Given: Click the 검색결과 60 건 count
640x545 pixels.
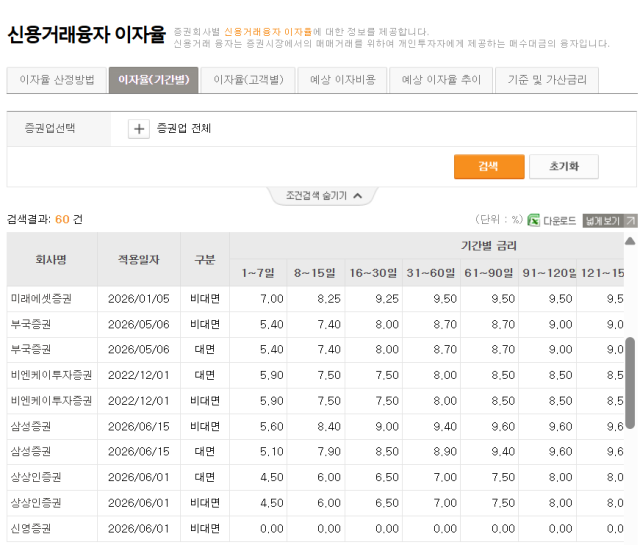Looking at the screenshot, I should (45, 220).
